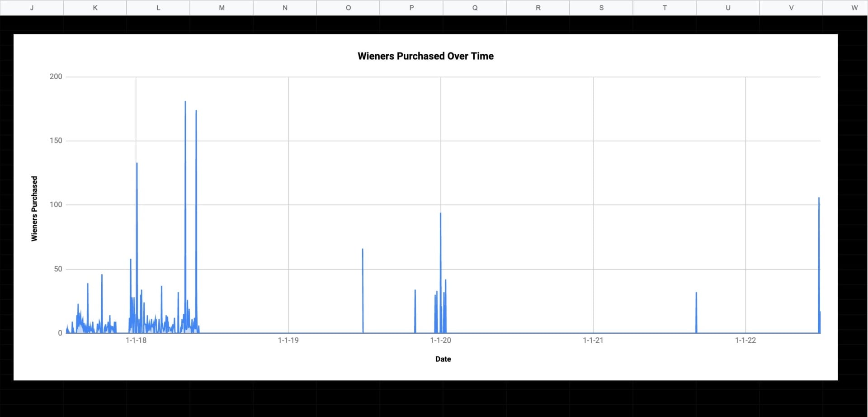This screenshot has width=868, height=417.
Task: Select column J header
Action: tap(32, 8)
